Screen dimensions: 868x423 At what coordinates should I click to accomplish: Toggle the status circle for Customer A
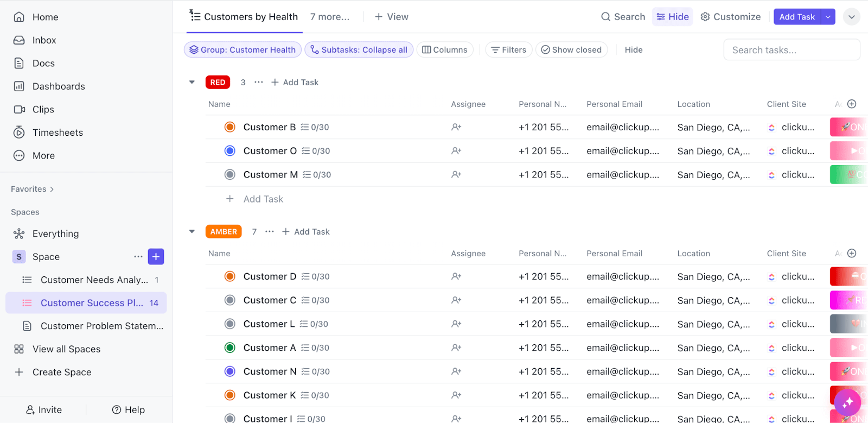point(230,348)
